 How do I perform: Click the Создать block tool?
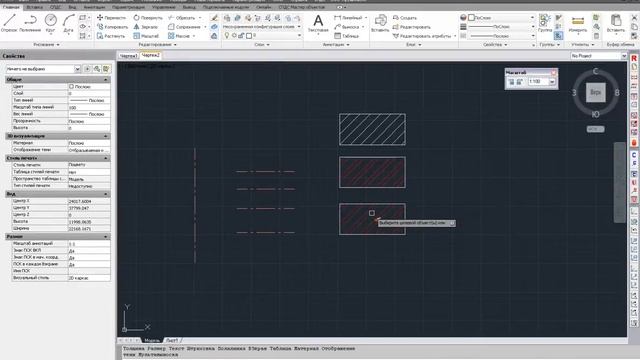[x=404, y=18]
